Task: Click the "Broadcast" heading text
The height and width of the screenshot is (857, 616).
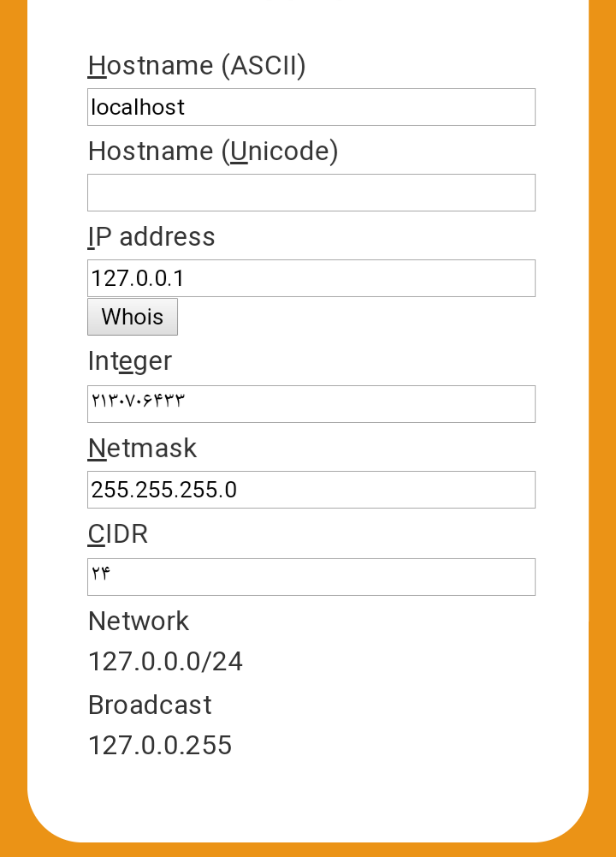Action: pyautogui.click(x=150, y=705)
